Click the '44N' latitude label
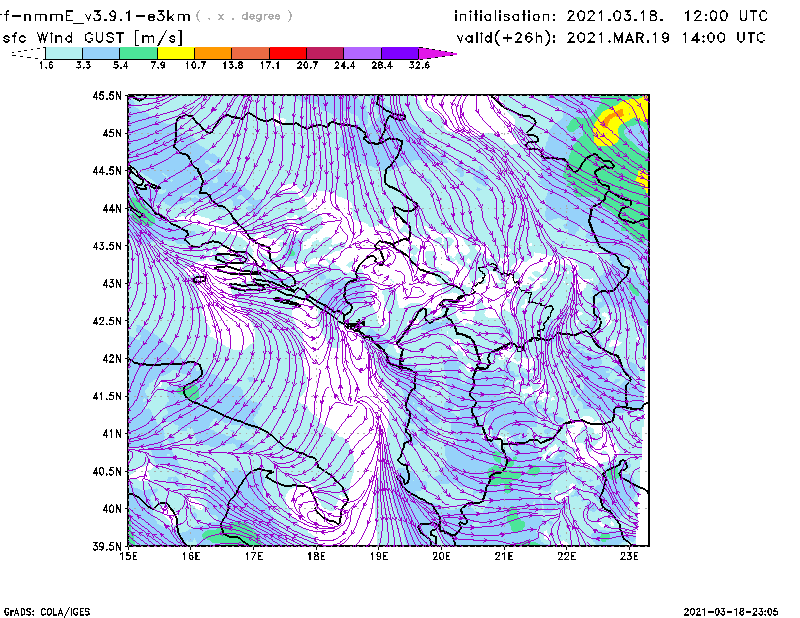The width and height of the screenshot is (800, 618). 112,208
